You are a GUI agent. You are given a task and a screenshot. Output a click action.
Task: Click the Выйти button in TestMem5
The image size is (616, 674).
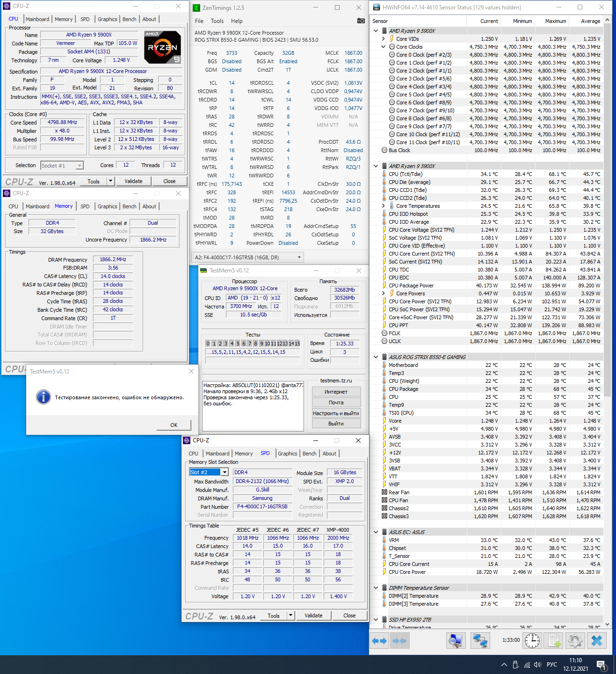336,424
